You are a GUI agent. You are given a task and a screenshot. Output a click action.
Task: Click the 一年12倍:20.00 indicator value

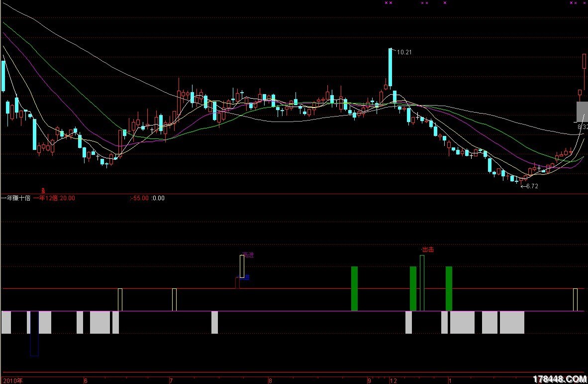[54, 198]
